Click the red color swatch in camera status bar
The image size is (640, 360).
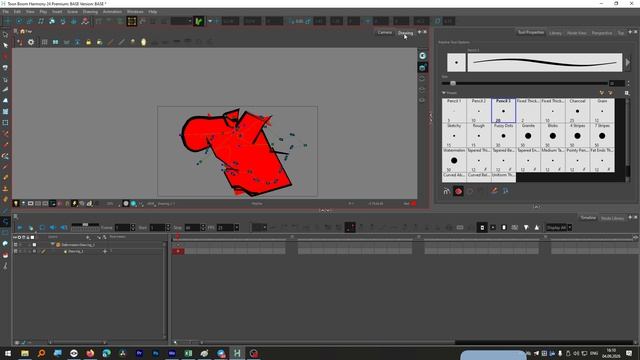413,203
